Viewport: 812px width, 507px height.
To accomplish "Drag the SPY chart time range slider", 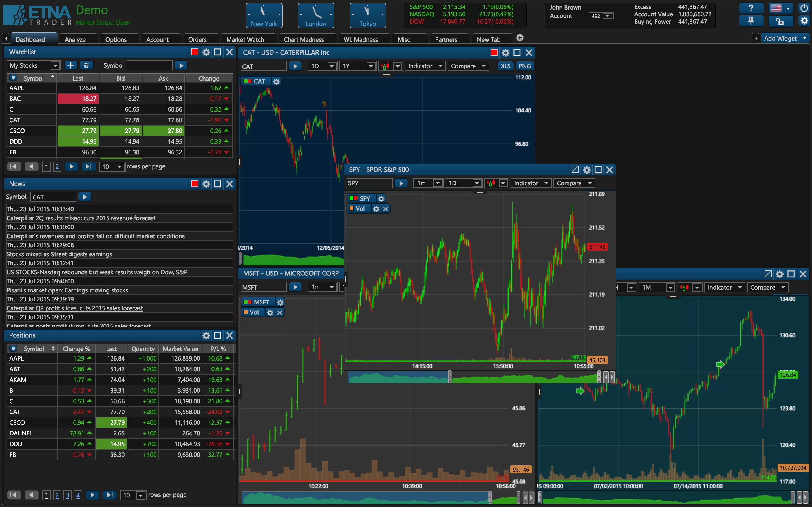I will 448,377.
